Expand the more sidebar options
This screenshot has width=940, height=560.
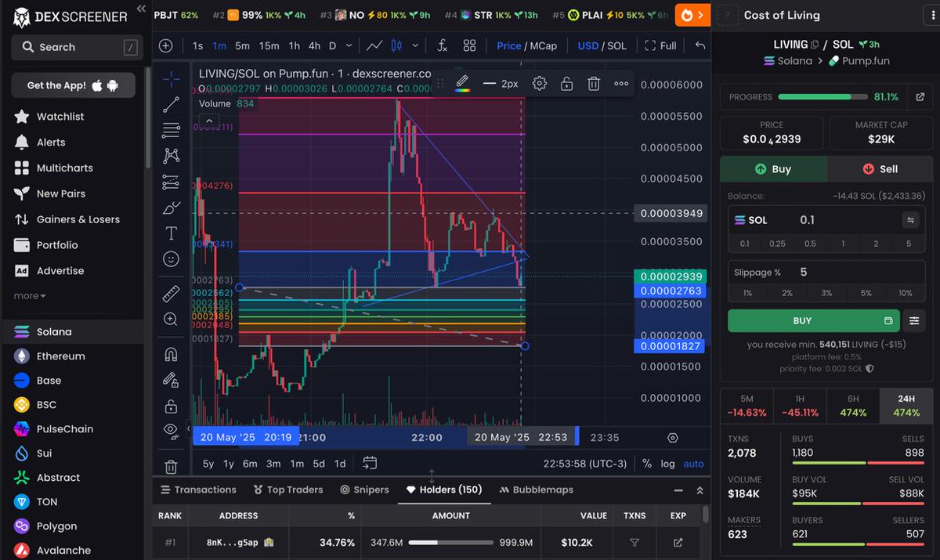click(30, 295)
